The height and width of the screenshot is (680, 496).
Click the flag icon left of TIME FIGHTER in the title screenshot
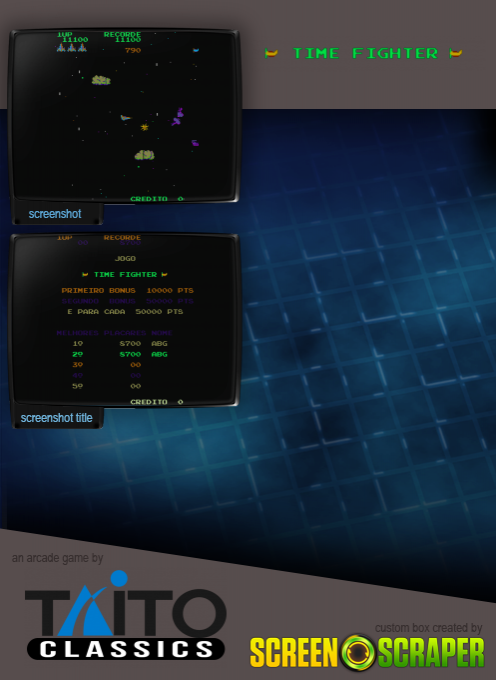point(85,275)
